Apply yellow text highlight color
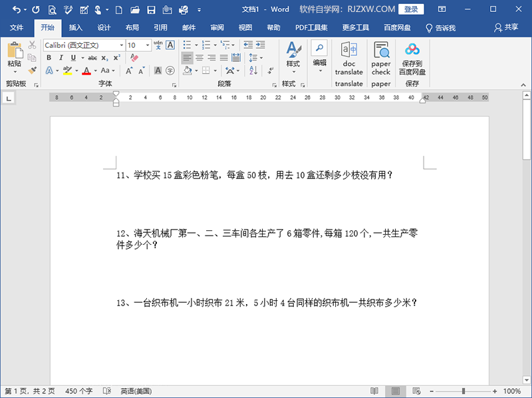Image resolution: width=532 pixels, height=398 pixels. [x=68, y=71]
